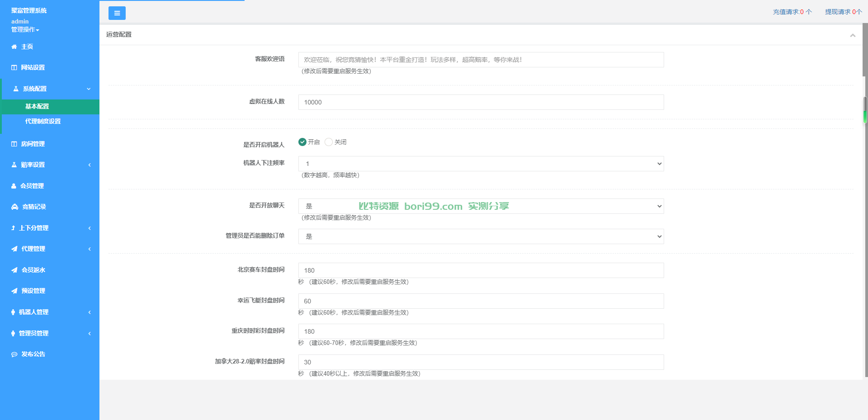Image resolution: width=868 pixels, height=420 pixels.
Task: Click the icon beside 机器人管理
Action: point(13,312)
